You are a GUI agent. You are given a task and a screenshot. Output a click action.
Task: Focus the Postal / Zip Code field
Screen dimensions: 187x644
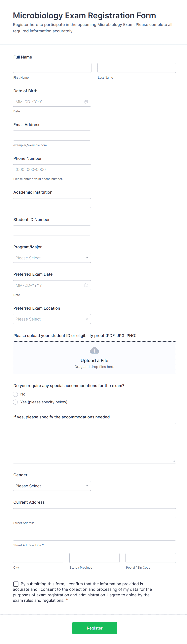[150, 558]
